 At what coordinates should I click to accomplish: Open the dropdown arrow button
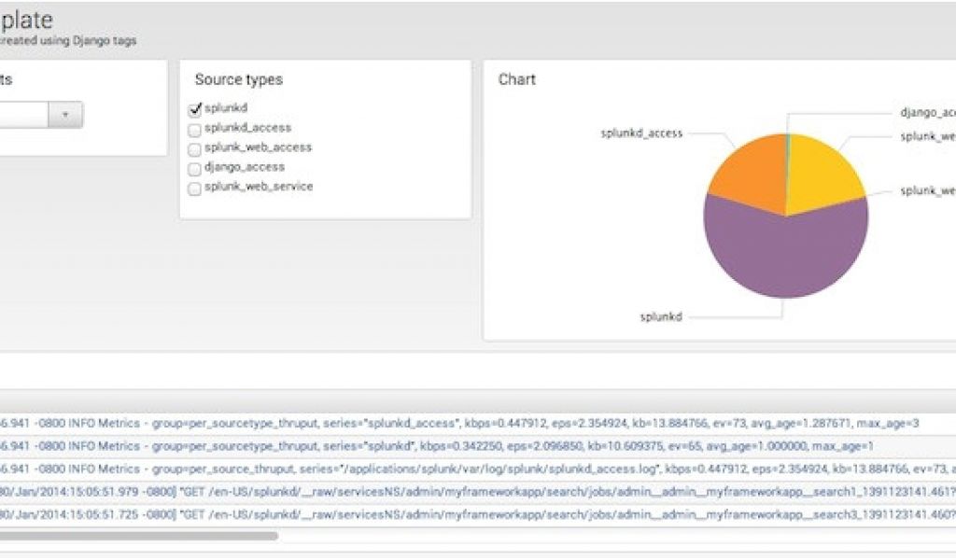tap(65, 115)
